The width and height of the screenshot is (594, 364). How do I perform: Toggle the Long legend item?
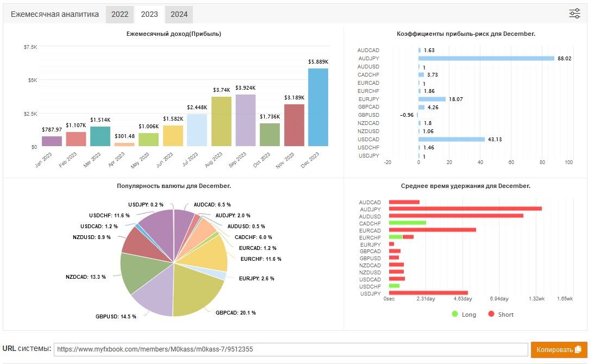coord(464,315)
